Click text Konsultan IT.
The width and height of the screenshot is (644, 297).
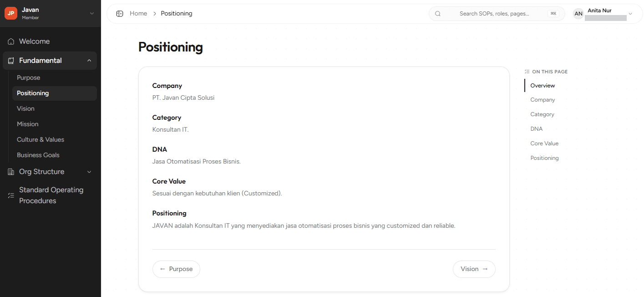(x=170, y=129)
